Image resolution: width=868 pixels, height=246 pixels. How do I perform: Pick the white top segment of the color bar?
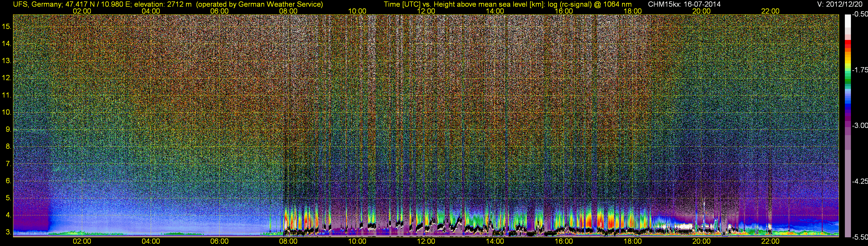[x=848, y=20]
